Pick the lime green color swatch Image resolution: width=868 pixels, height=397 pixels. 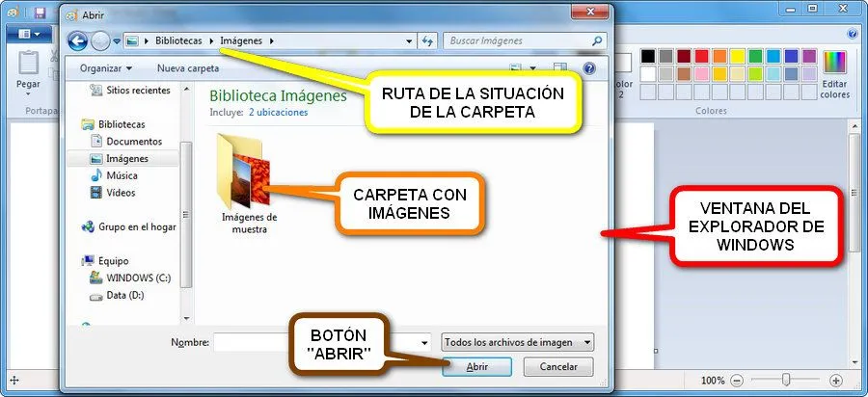coord(755,73)
